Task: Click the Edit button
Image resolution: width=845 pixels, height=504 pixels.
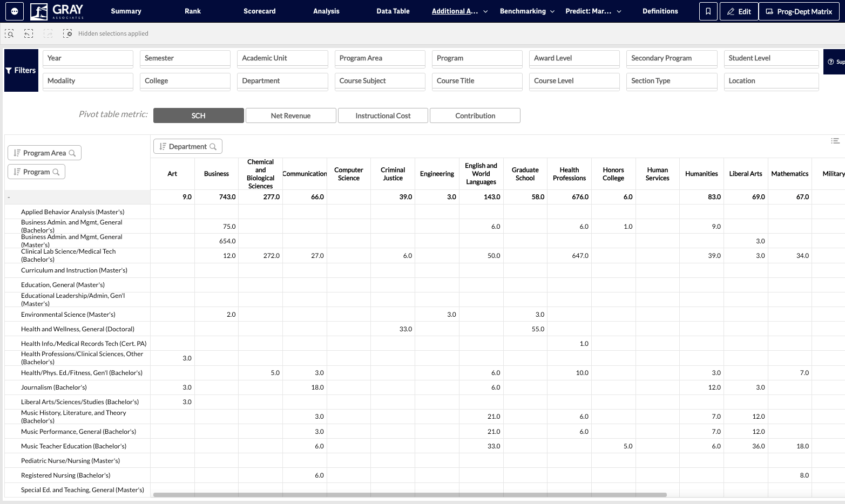Action: point(739,11)
